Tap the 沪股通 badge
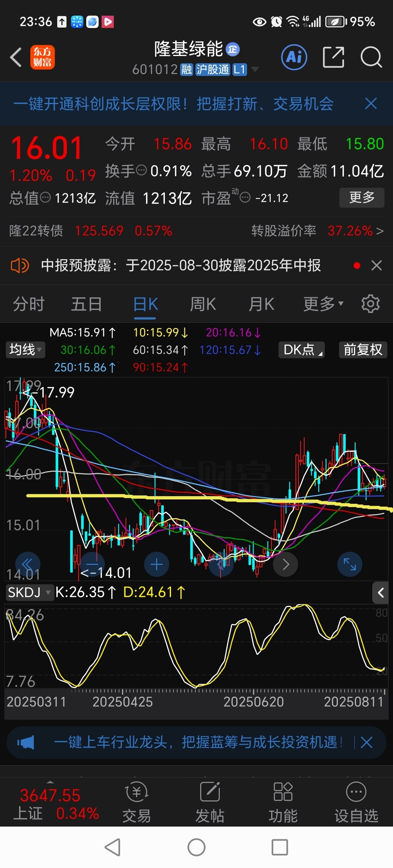Image resolution: width=393 pixels, height=868 pixels. (213, 69)
